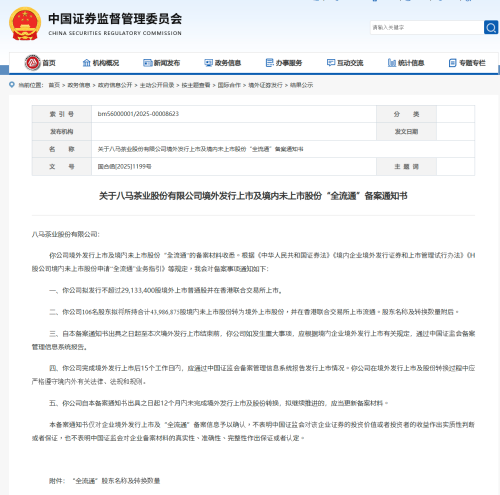This screenshot has width=500, height=495.
Task: Open the 专题专栏 navigation menu
Action: pyautogui.click(x=472, y=63)
